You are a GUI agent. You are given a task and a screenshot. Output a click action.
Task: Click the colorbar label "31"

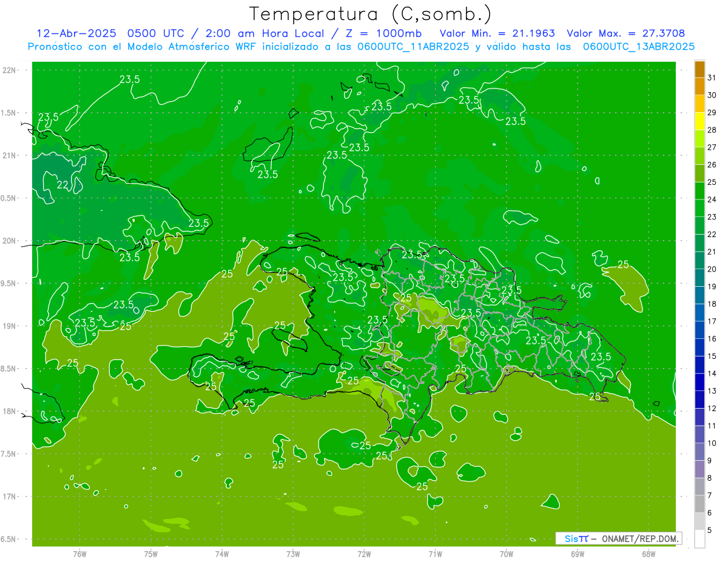coord(712,78)
